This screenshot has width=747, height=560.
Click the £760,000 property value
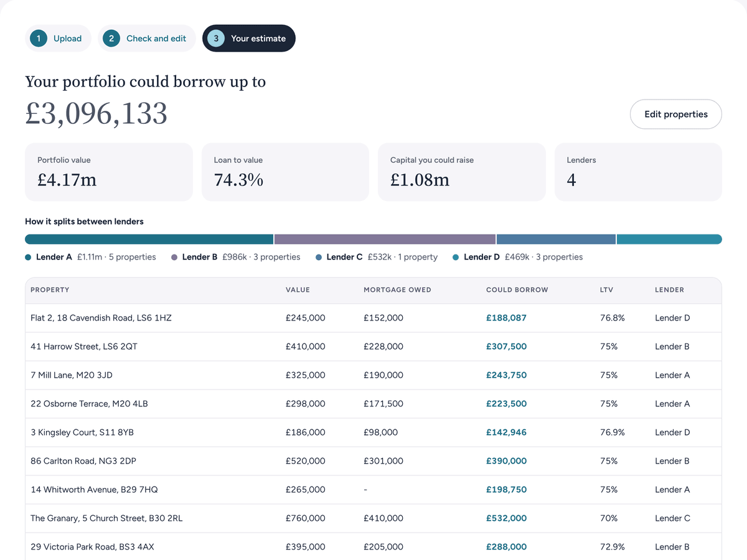point(306,518)
